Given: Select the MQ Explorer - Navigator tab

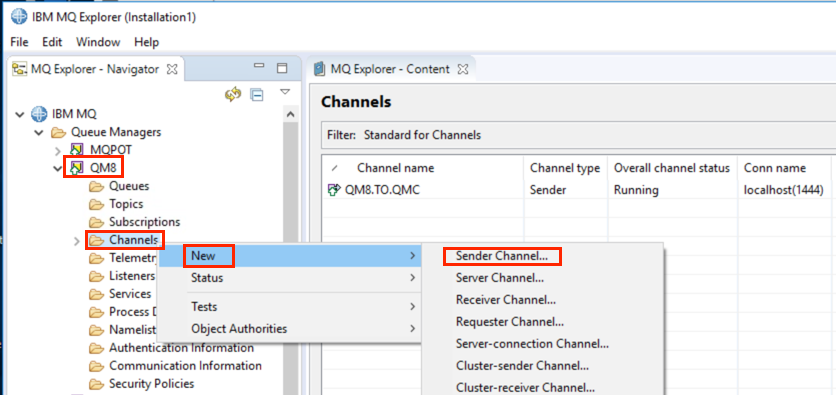Looking at the screenshot, I should pyautogui.click(x=95, y=69).
